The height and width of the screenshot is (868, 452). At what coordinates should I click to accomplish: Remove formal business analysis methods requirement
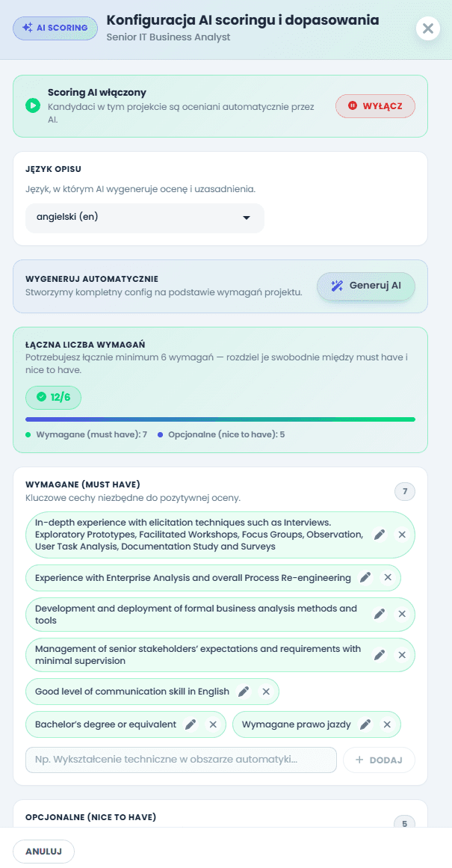[x=402, y=614]
